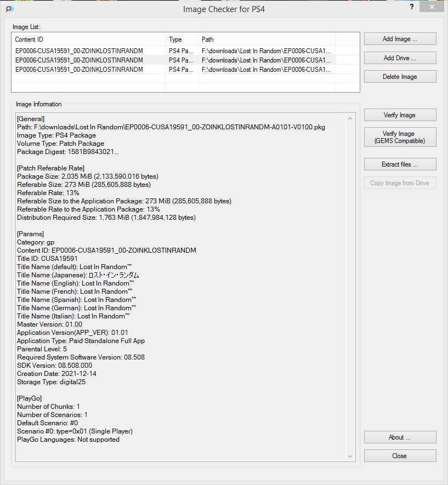Click 'Scenario #0: type=0x01 (Single Player)' line

75,431
